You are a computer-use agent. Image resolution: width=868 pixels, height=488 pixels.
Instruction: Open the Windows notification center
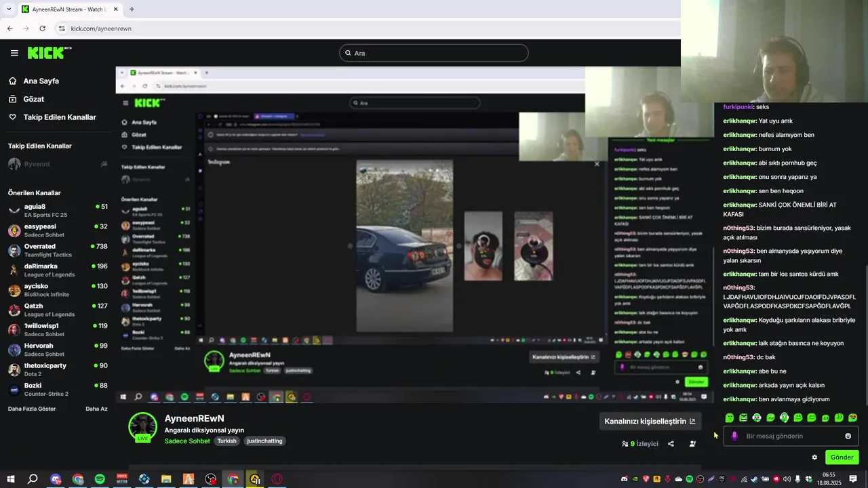853,479
